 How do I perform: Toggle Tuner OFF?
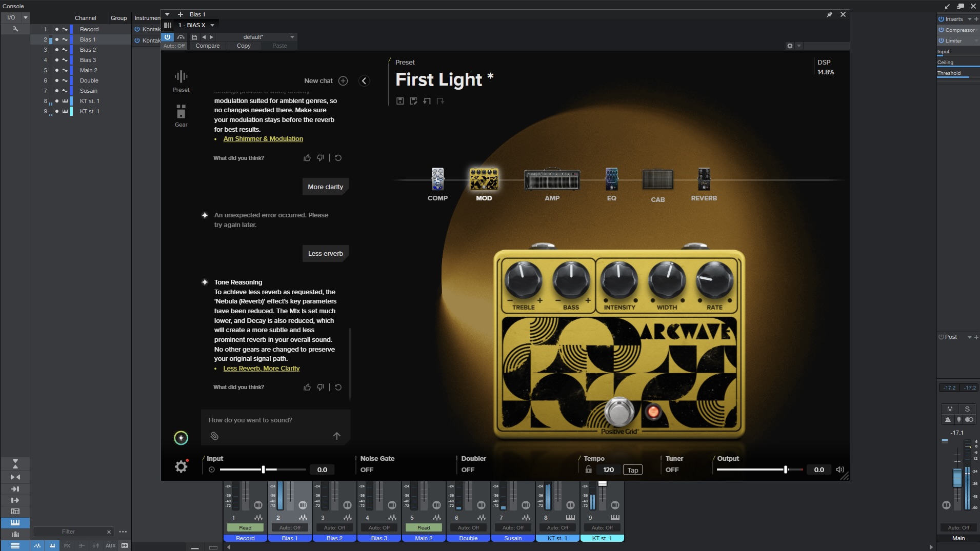(672, 470)
